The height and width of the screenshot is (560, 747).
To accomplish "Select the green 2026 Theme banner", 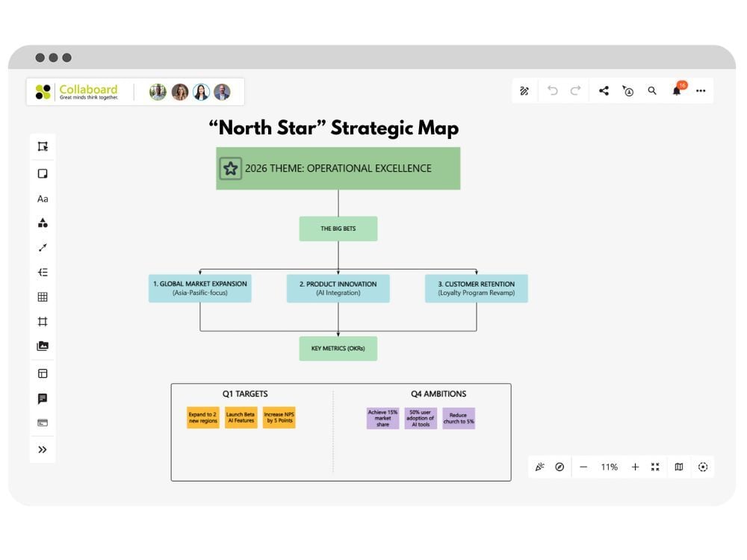I will (x=338, y=168).
